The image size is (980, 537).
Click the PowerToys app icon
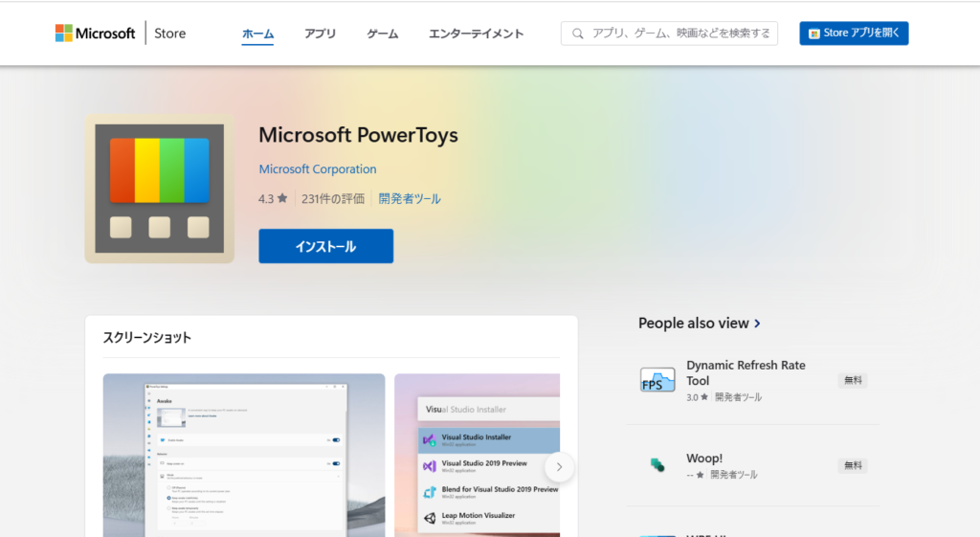[x=159, y=189]
